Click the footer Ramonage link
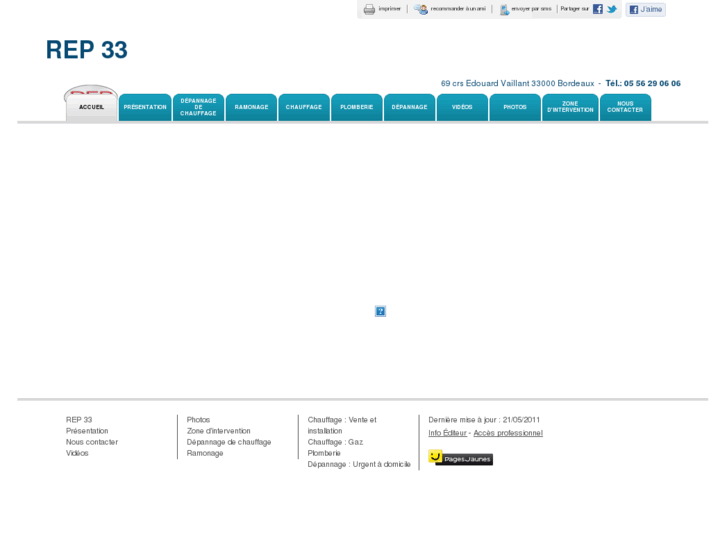Screen dimensions: 727x545 [205, 453]
